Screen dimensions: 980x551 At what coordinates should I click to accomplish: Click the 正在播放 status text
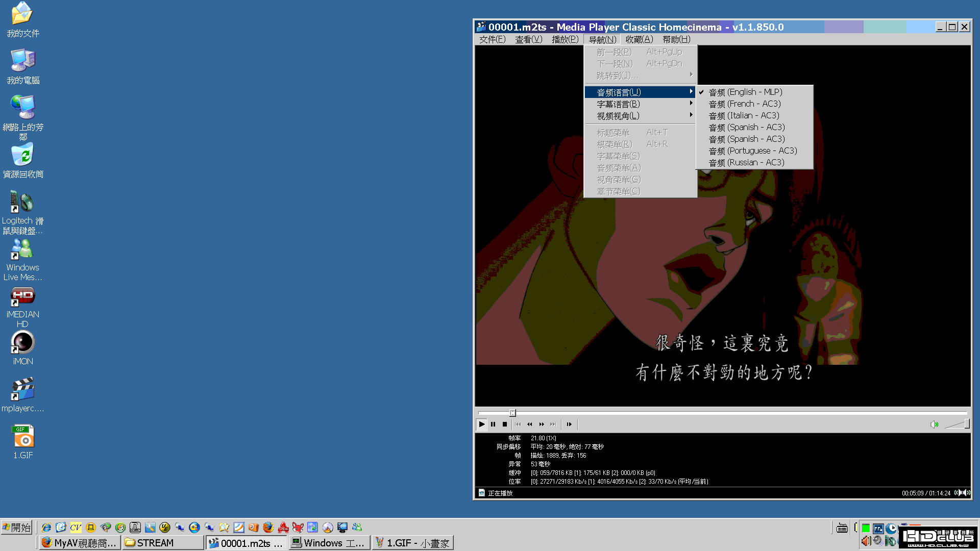point(500,493)
